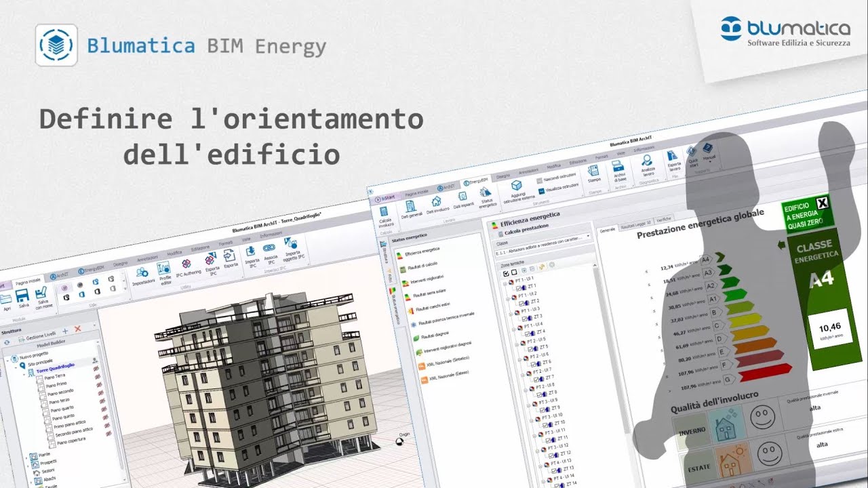Open EnergyBIM ribbon tab in right window

(x=476, y=182)
